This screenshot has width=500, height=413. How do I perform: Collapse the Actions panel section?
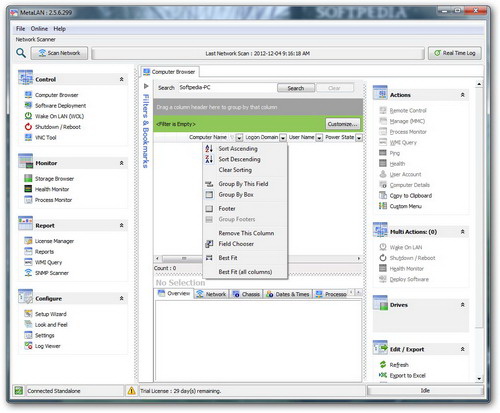click(463, 95)
